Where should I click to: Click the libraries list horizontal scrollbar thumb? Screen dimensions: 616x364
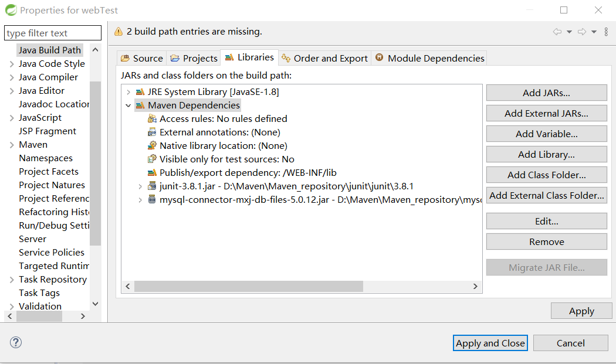249,286
